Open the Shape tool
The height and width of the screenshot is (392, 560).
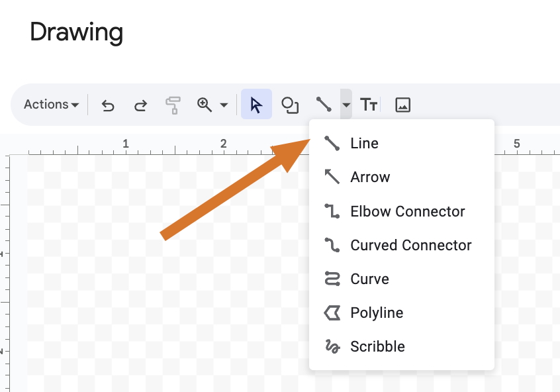pyautogui.click(x=290, y=105)
